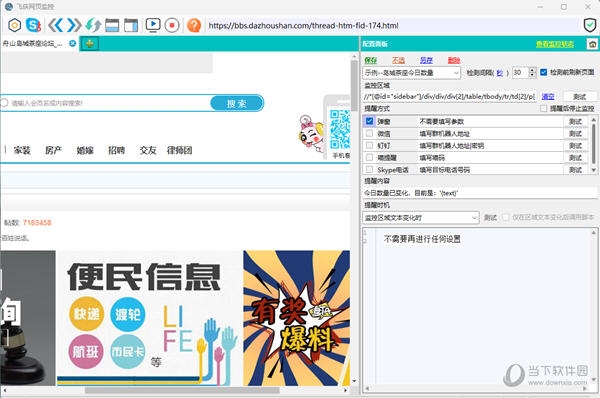Enable the Skype电话 reminder checkbox
Screen dimensions: 600x398
[x=369, y=169]
